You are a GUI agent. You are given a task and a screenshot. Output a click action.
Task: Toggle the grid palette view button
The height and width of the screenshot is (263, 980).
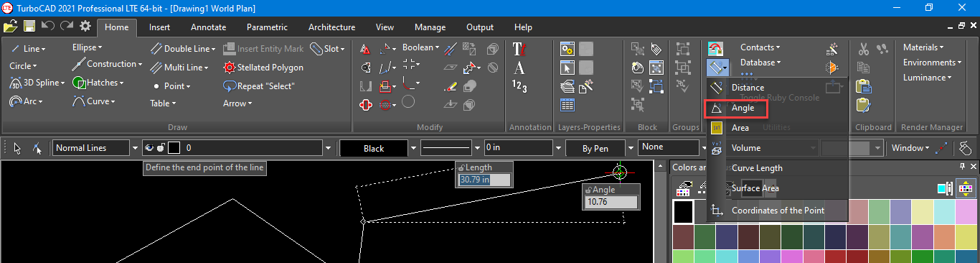pos(966,189)
